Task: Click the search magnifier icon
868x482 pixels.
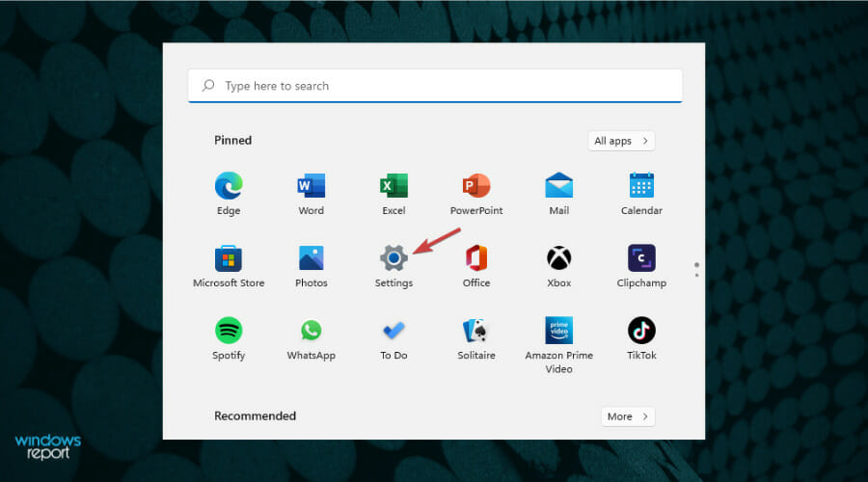Action: click(x=208, y=85)
